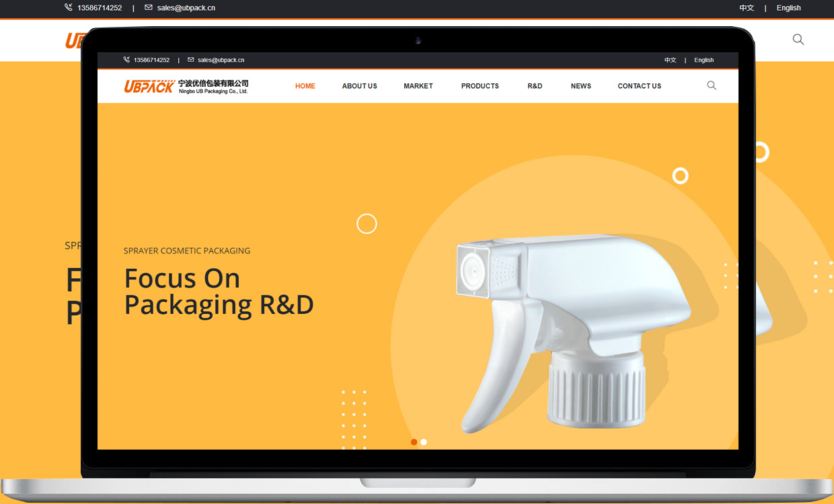Image resolution: width=834 pixels, height=504 pixels.
Task: Go to the HOME menu item
Action: point(305,86)
